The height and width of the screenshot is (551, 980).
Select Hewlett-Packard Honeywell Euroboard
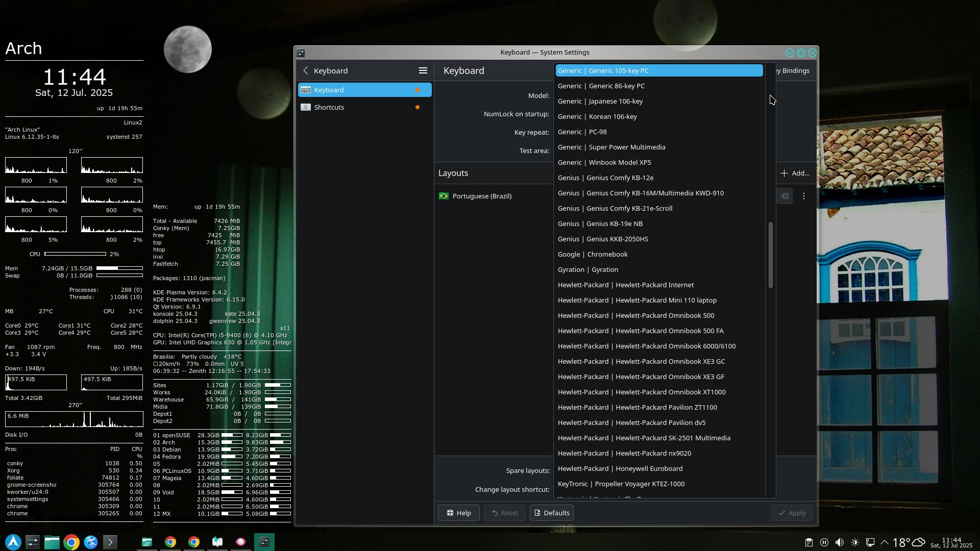(x=659, y=468)
